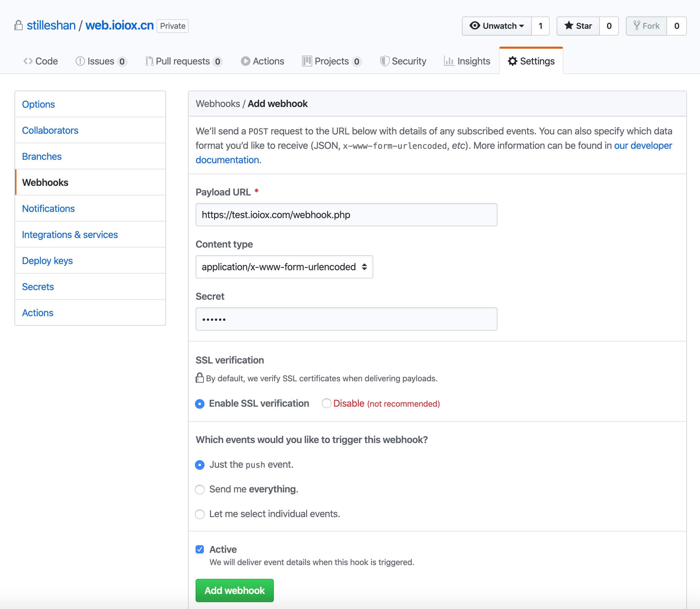The height and width of the screenshot is (609, 700).
Task: Click the fork count next to Fork
Action: coord(677,26)
